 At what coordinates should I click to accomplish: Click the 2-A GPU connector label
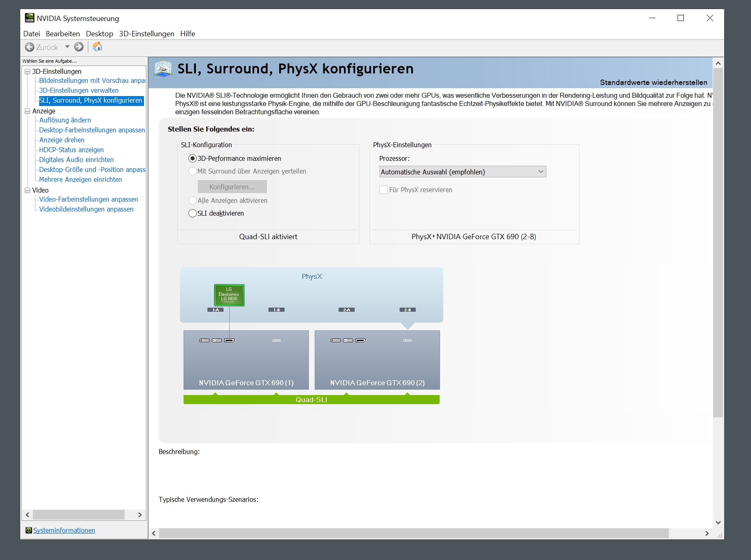point(346,310)
